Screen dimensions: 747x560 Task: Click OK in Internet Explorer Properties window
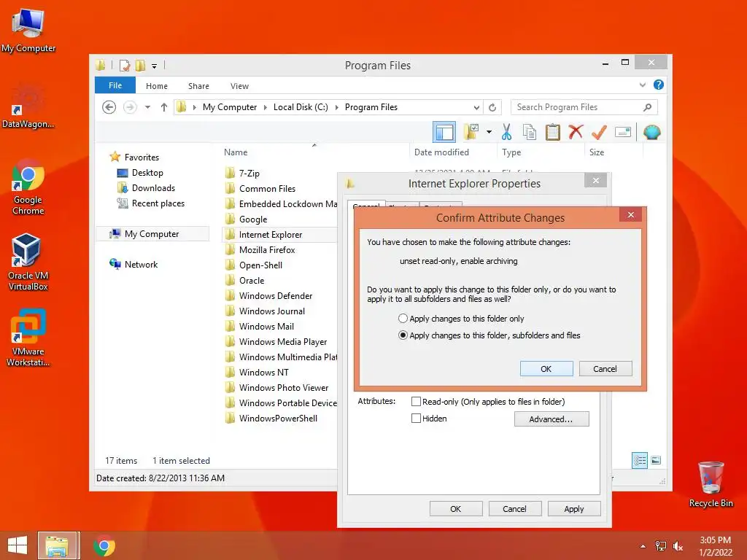(456, 508)
